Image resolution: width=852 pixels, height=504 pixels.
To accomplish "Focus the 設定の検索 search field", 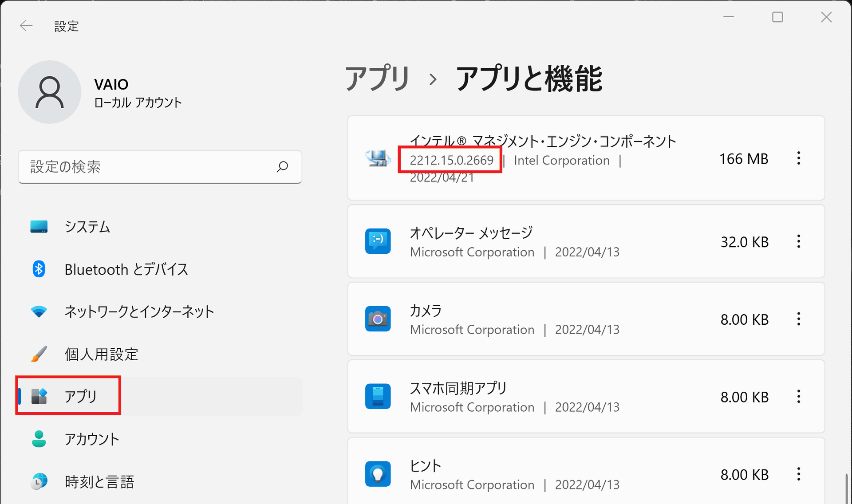I will 160,167.
